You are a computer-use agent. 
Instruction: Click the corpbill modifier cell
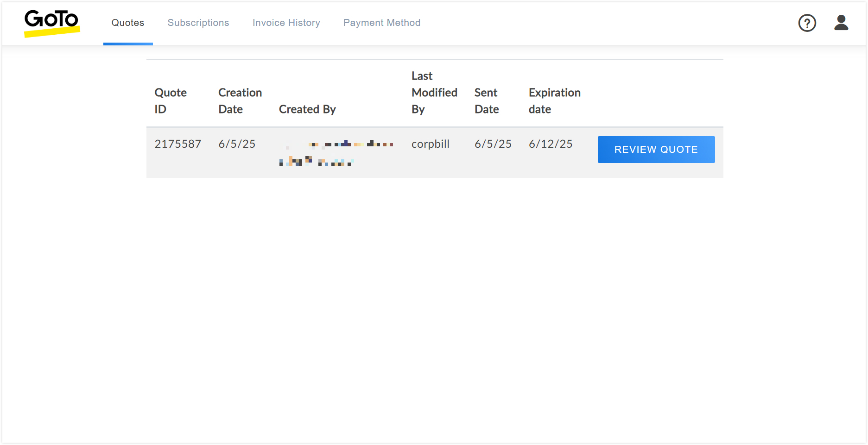point(430,144)
